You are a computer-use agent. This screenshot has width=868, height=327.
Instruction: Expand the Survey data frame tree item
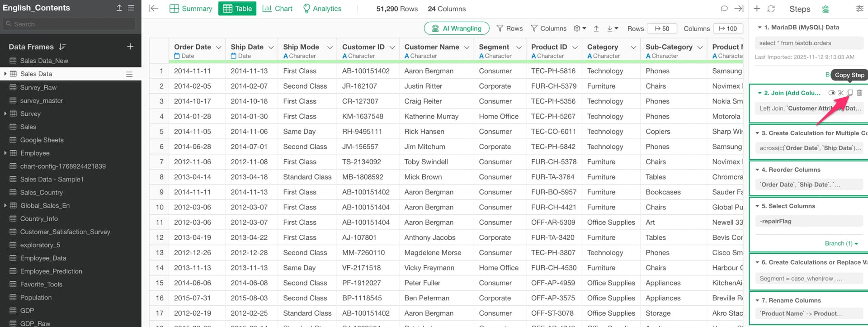click(5, 114)
